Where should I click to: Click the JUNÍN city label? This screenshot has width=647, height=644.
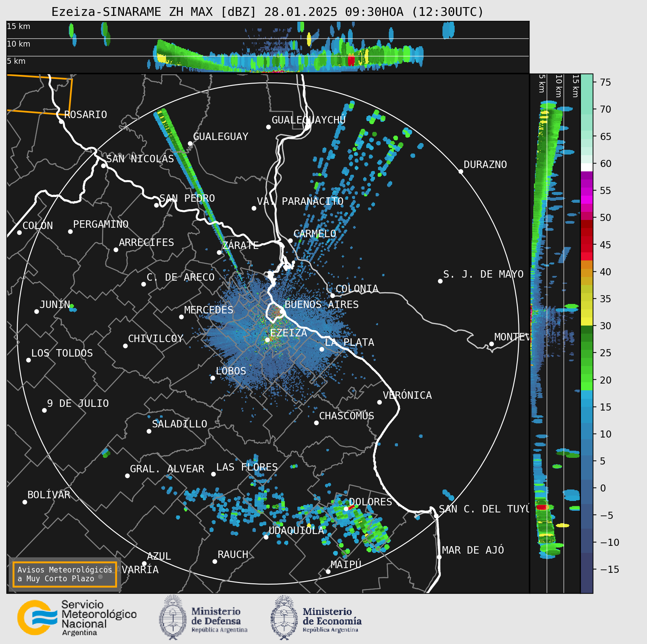[x=55, y=304]
